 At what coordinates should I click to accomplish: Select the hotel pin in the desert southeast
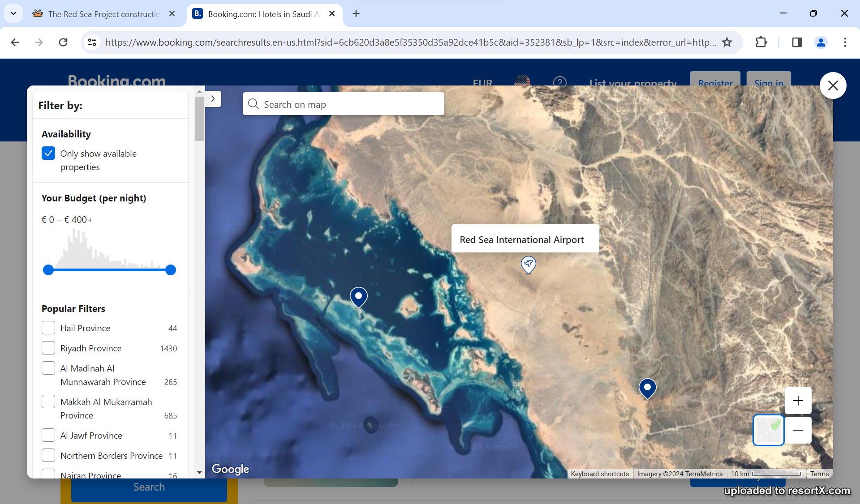tap(647, 389)
